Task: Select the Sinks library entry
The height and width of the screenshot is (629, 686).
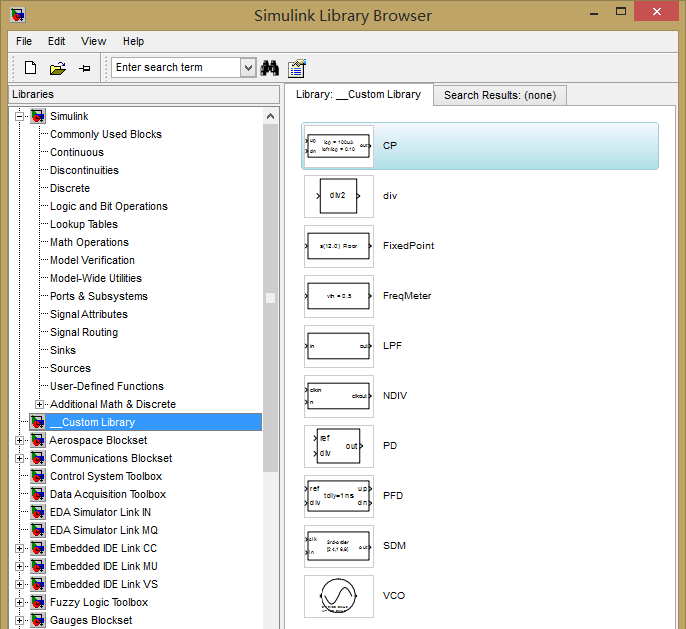Action: coord(63,350)
